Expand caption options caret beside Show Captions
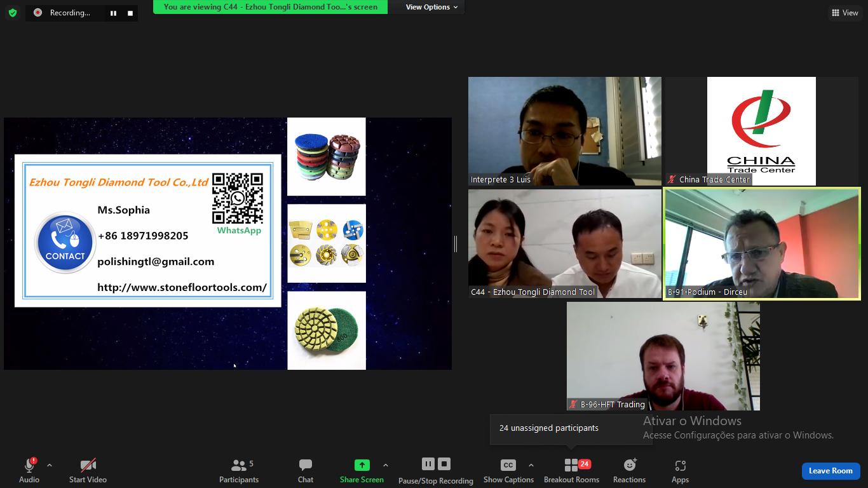 pyautogui.click(x=531, y=465)
